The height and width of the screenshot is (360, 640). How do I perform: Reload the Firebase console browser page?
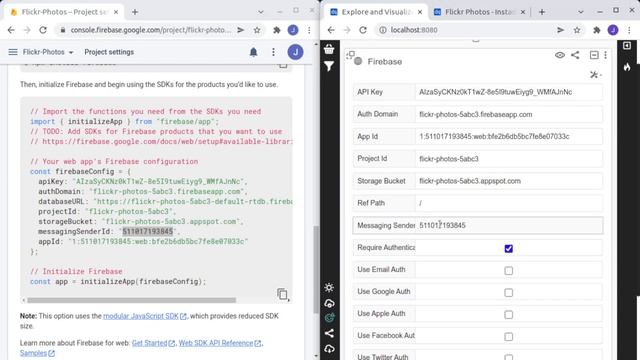[x=43, y=30]
